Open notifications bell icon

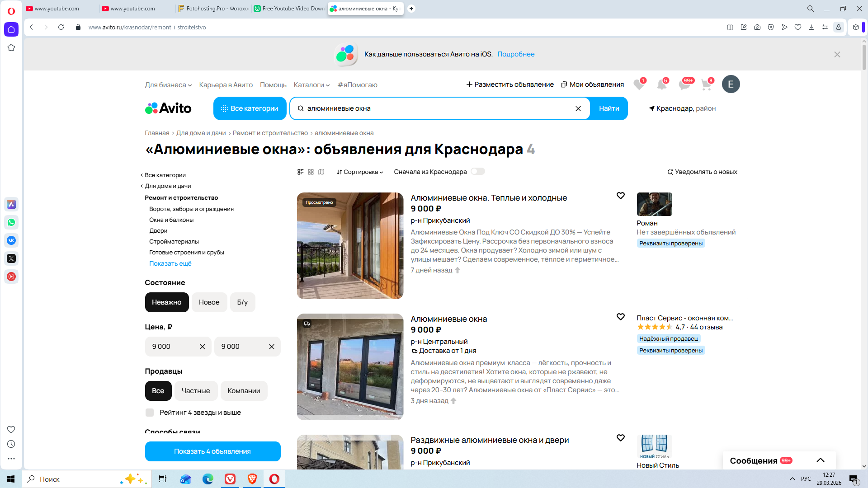[661, 84]
